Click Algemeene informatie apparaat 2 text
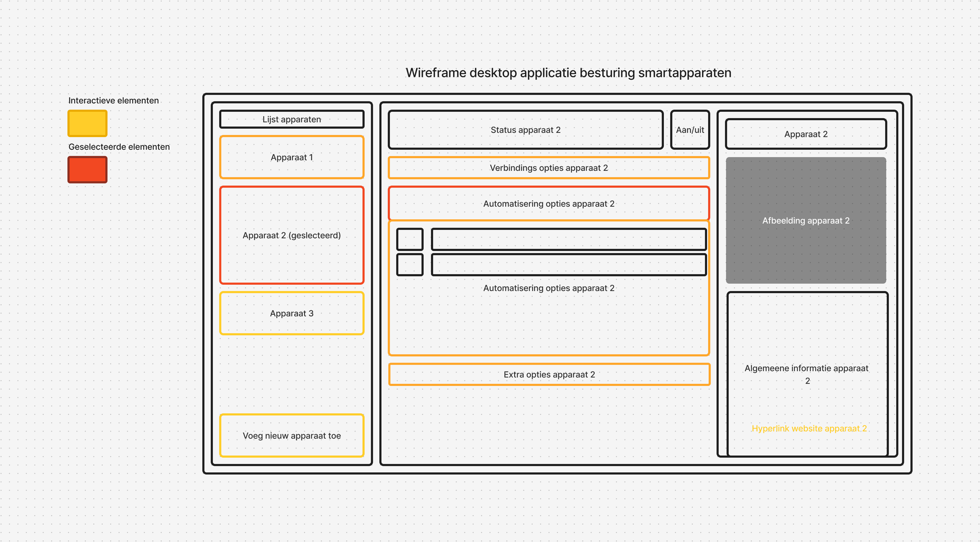This screenshot has width=980, height=542. [806, 375]
